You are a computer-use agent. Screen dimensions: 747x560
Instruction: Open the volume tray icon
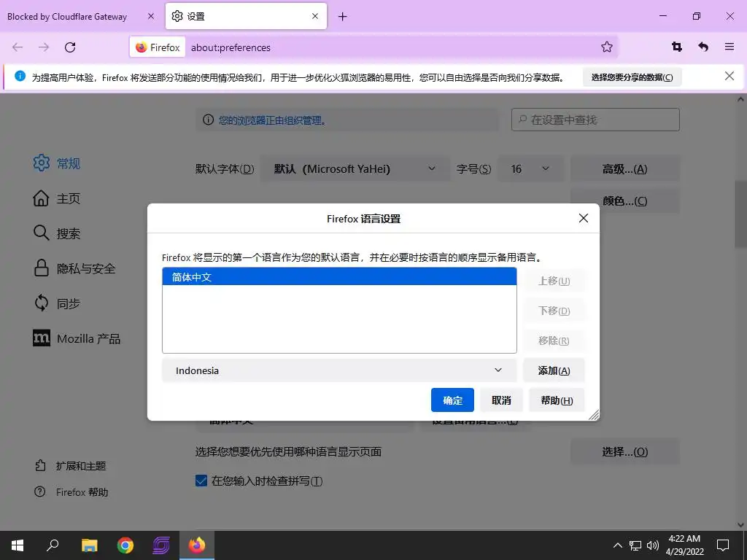653,545
